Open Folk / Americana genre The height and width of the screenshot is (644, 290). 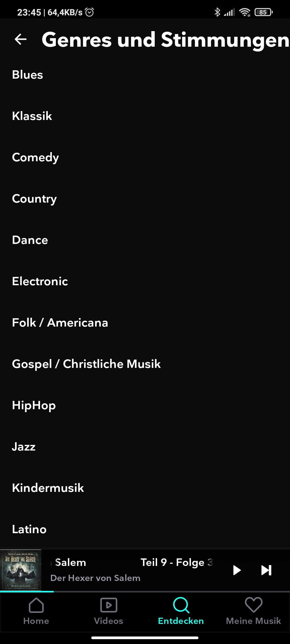[145, 323]
